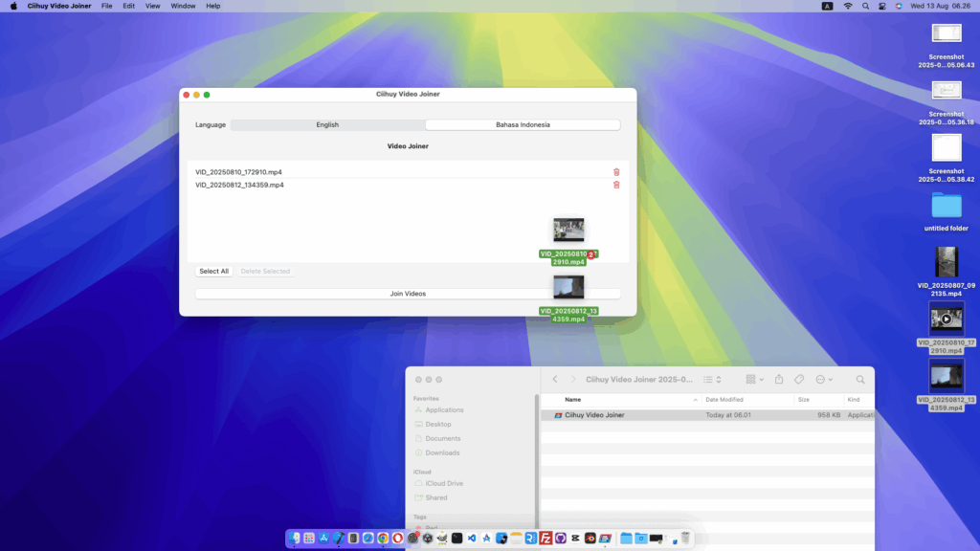The width and height of the screenshot is (980, 551).
Task: Select VID_20250810_172910.mp4 row in the joiner list
Action: (408, 172)
